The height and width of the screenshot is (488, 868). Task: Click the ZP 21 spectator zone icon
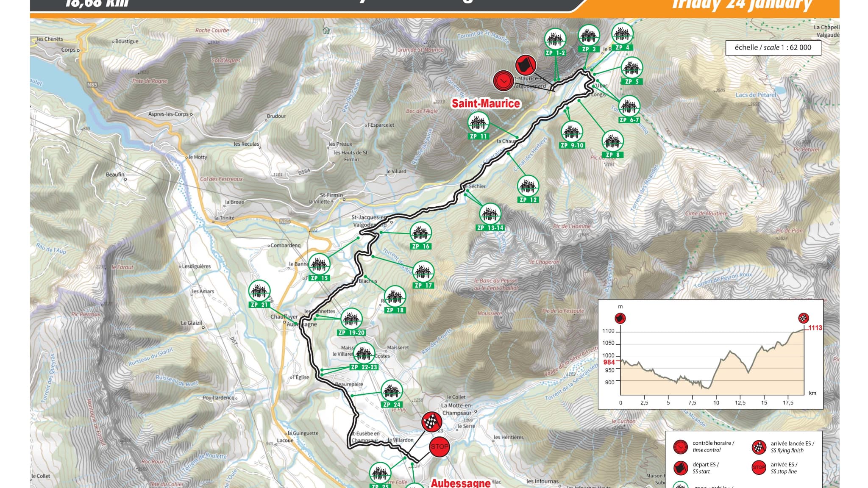tap(259, 291)
